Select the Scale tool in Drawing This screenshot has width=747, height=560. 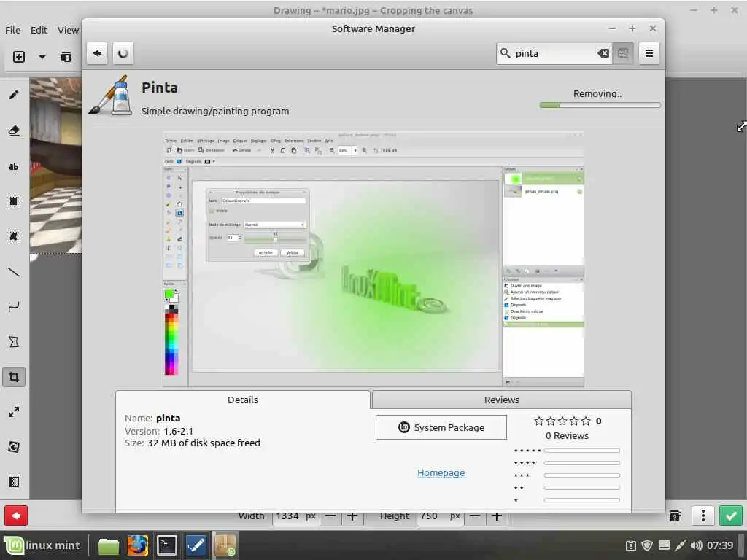[x=14, y=412]
